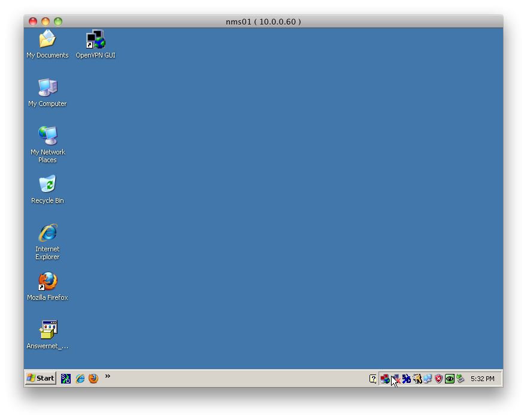Image resolution: width=527 pixels, height=420 pixels.
Task: Click the Safely Remove Hardware tray icon
Action: tap(461, 379)
